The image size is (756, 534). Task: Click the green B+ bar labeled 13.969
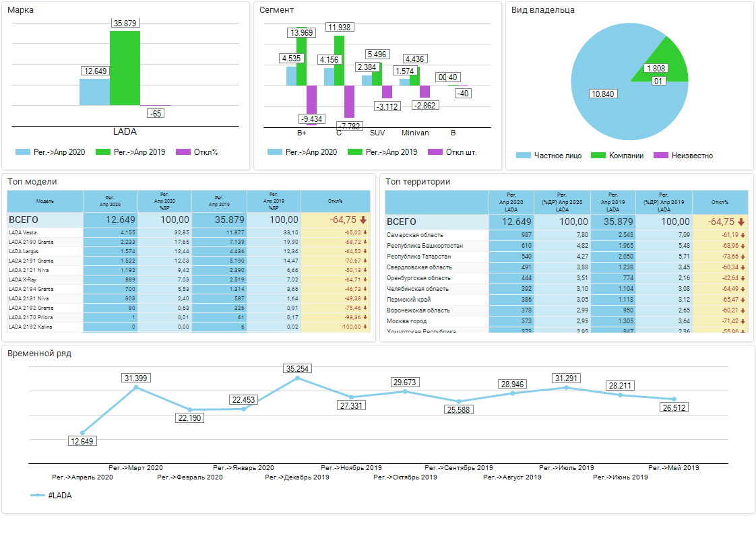coord(301,57)
